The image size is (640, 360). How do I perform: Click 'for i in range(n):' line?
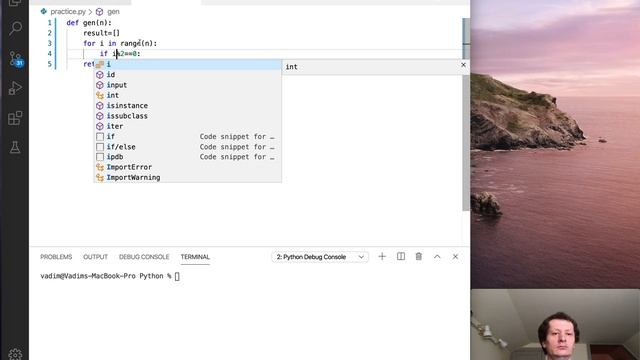coord(120,43)
